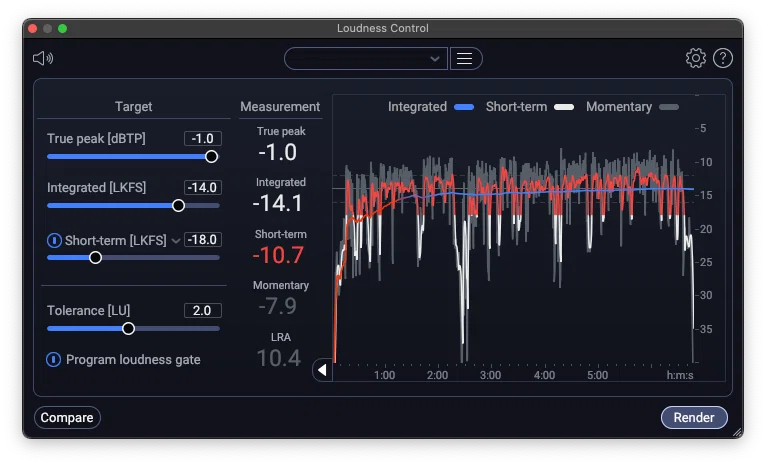Expand Short-term [LKFS] mode chevron
766x465 pixels.
coord(175,240)
